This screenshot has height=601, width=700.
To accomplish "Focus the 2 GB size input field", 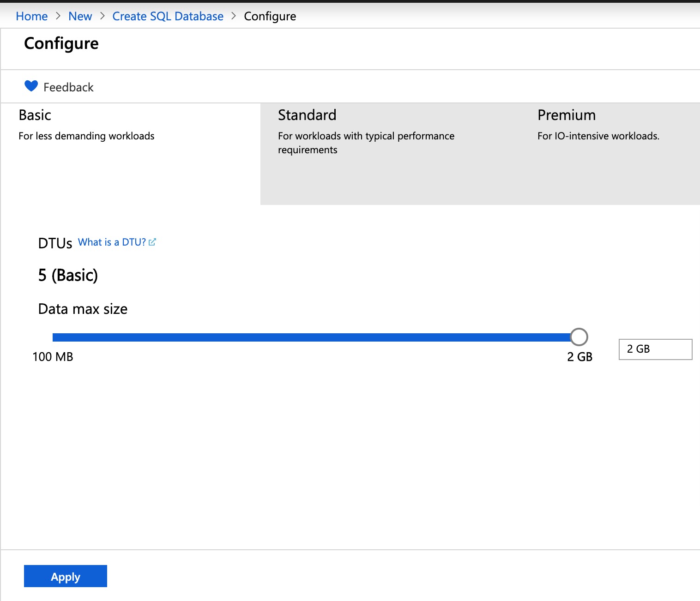I will 655,349.
